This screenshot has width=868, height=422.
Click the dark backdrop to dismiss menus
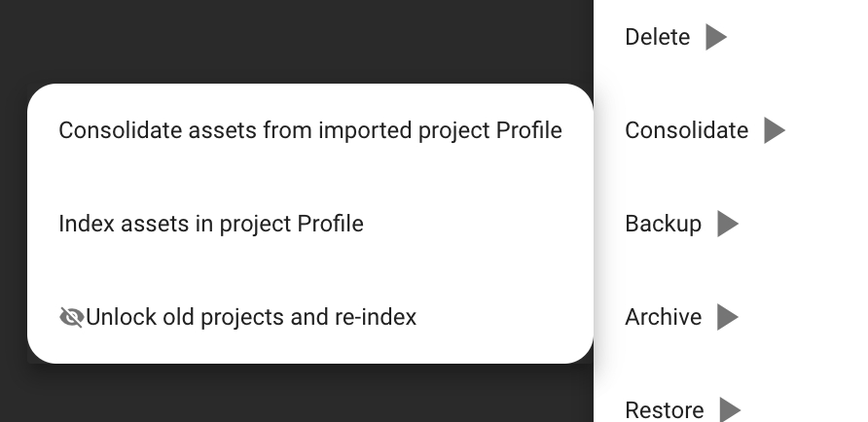tap(292, 39)
